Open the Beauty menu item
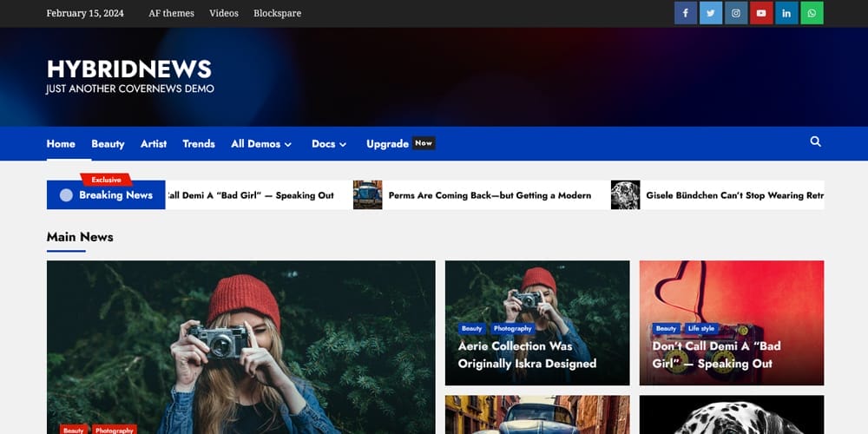This screenshot has width=868, height=434. click(x=108, y=144)
